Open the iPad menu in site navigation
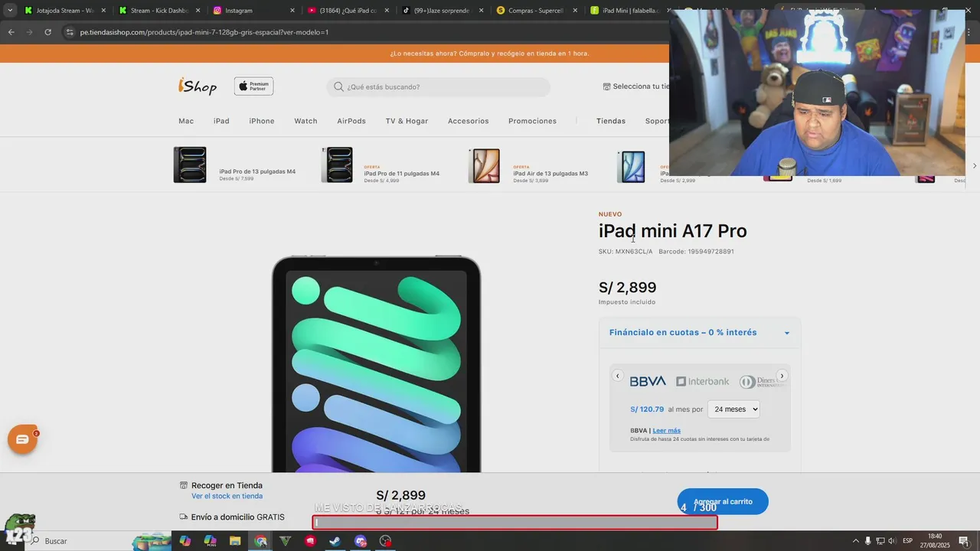 (x=221, y=121)
